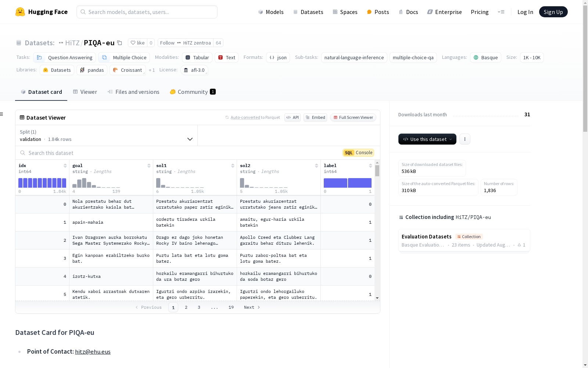
Task: Sort the goal column
Action: 149,166
